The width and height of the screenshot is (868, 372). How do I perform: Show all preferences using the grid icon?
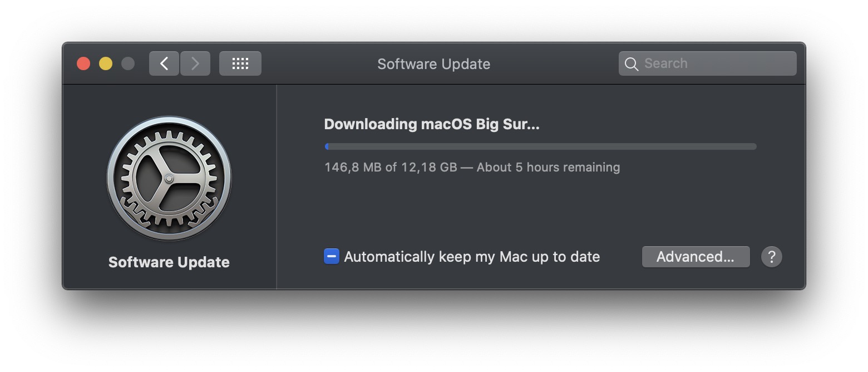pyautogui.click(x=240, y=63)
